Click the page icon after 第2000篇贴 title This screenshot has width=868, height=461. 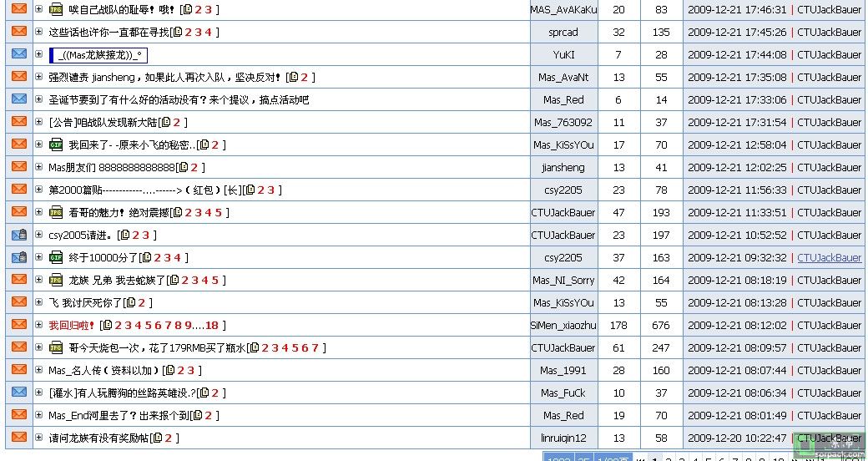click(x=250, y=190)
